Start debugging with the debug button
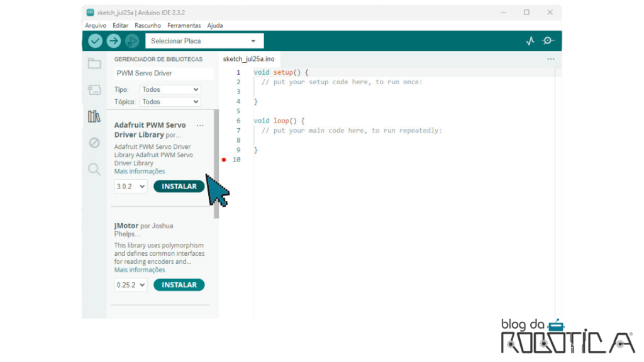 point(132,41)
